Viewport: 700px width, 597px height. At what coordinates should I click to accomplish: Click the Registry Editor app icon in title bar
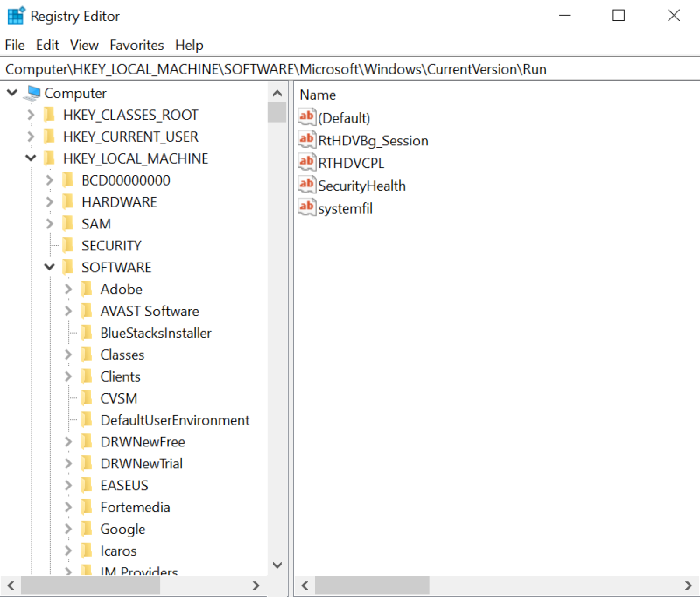click(17, 16)
